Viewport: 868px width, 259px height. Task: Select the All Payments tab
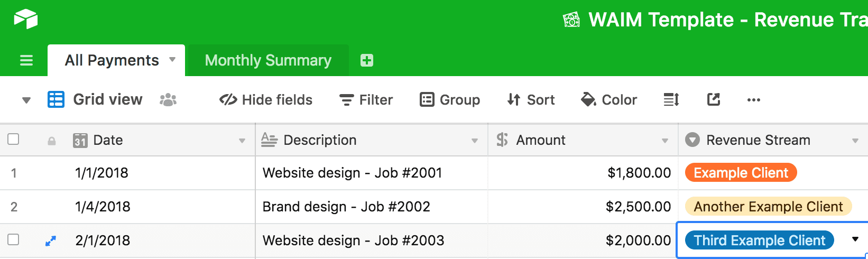pos(112,60)
